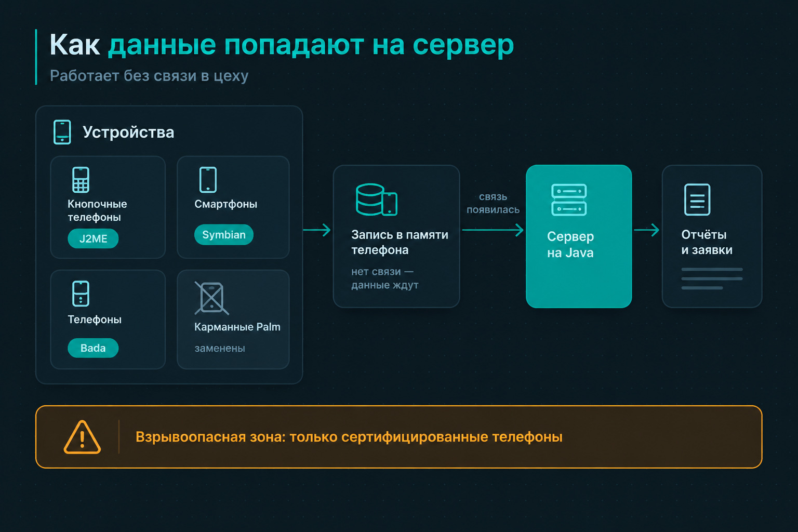Click the database-and-phone storage icon

click(377, 199)
